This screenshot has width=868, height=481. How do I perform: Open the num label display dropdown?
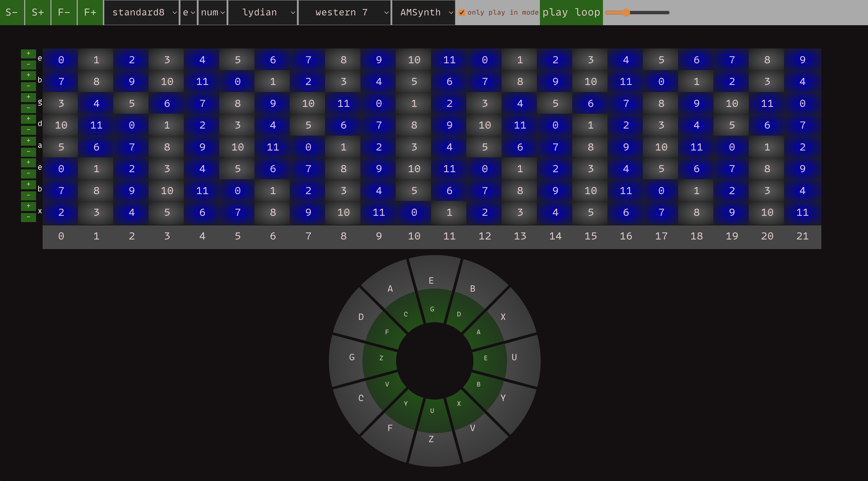tap(212, 12)
